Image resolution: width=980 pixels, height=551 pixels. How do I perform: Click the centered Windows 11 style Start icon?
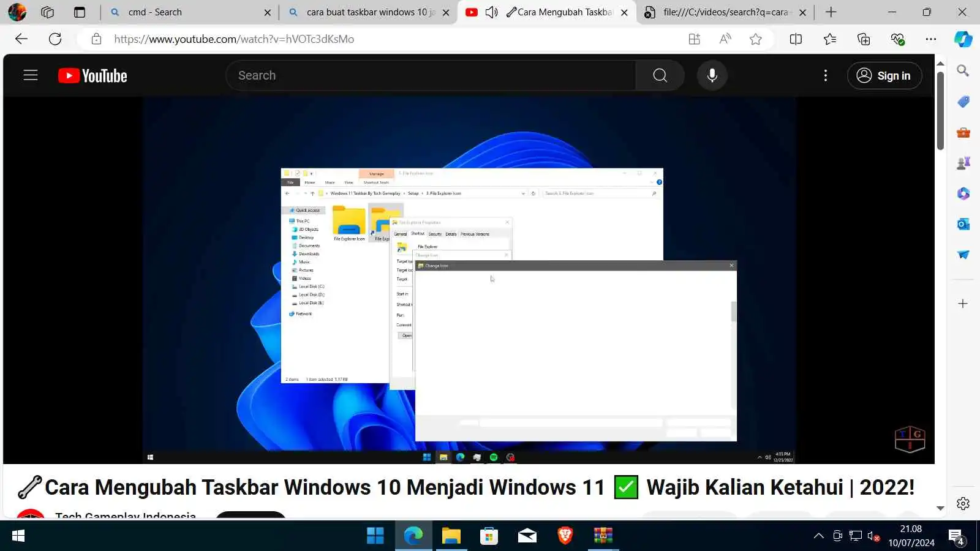pos(375,536)
